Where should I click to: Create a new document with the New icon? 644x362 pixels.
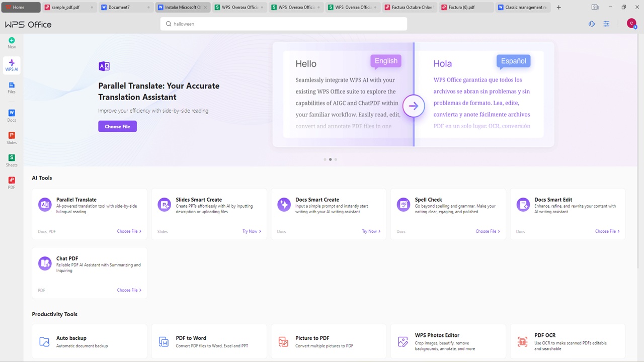11,43
